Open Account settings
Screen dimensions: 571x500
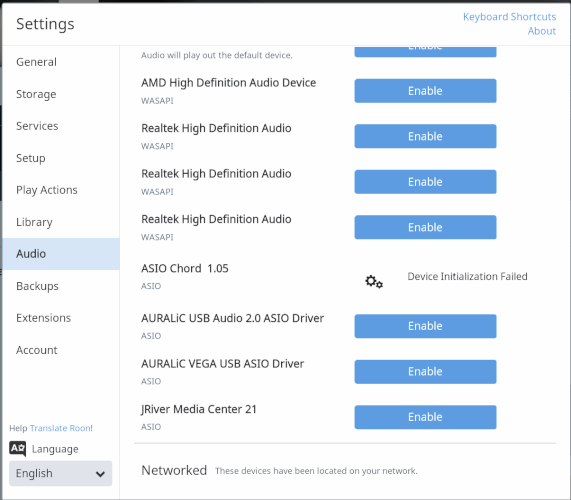[61, 350]
